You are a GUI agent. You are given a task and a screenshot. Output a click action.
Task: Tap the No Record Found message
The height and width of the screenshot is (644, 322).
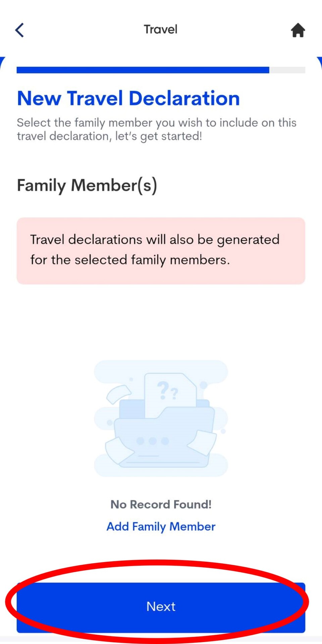(161, 504)
